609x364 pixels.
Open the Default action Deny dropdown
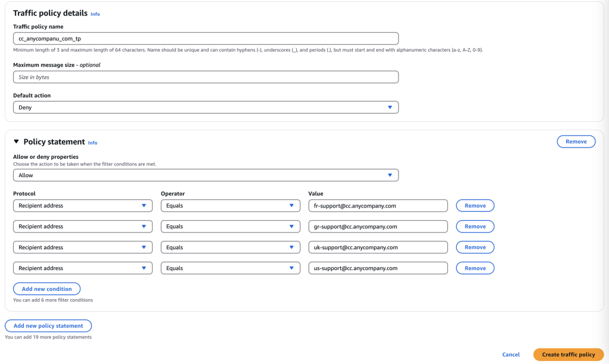[x=205, y=108]
